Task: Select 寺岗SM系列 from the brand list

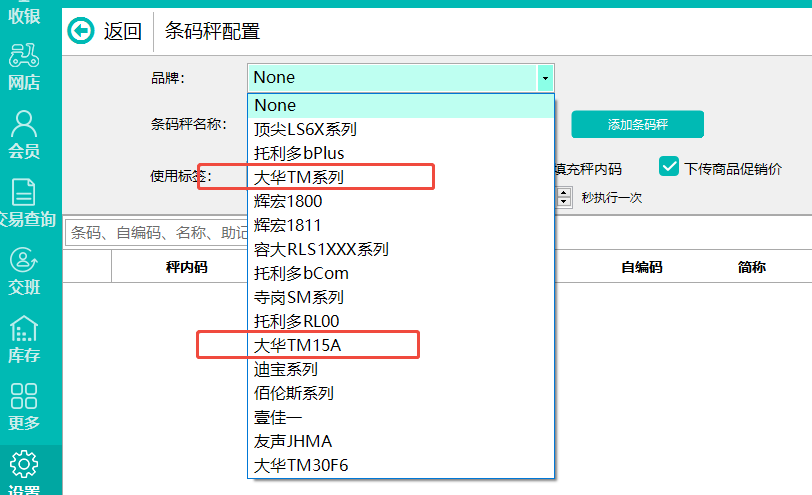Action: [401, 297]
